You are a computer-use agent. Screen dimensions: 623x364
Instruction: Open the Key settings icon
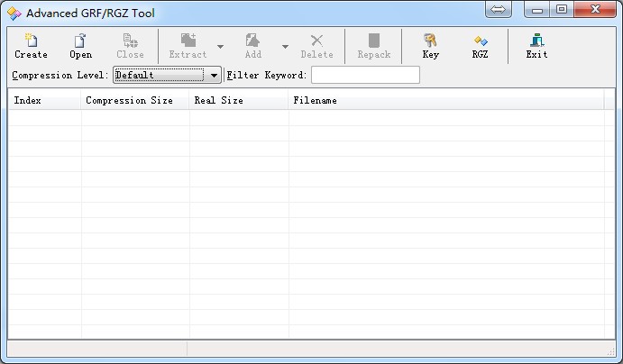pyautogui.click(x=430, y=46)
